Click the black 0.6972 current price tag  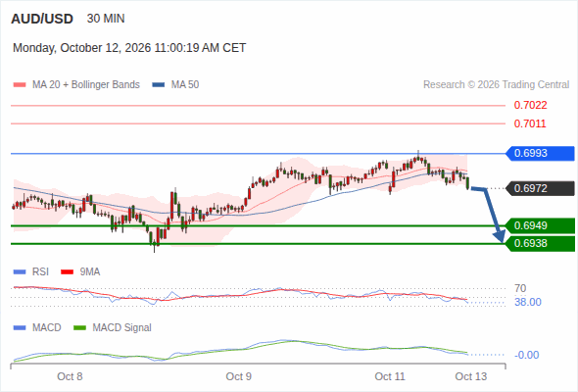coord(540,188)
